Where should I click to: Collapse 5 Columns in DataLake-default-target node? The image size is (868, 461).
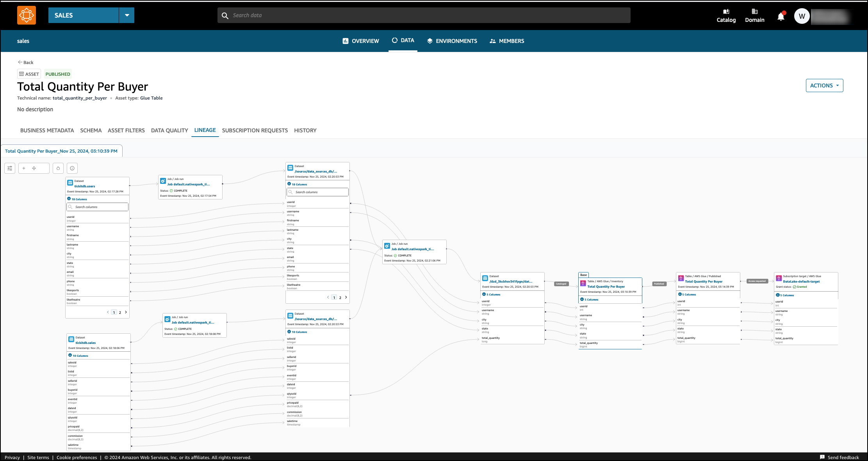click(x=778, y=295)
